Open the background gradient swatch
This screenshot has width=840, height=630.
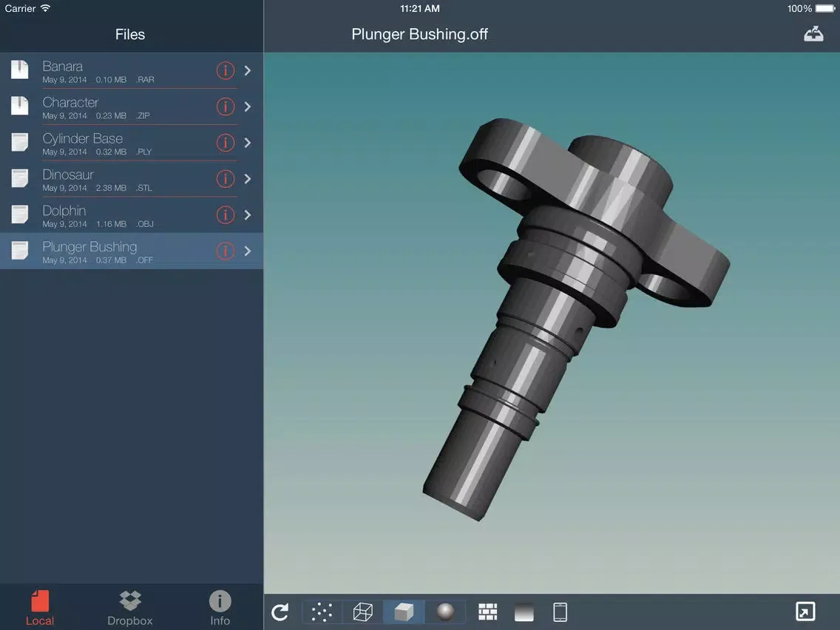[x=524, y=612]
